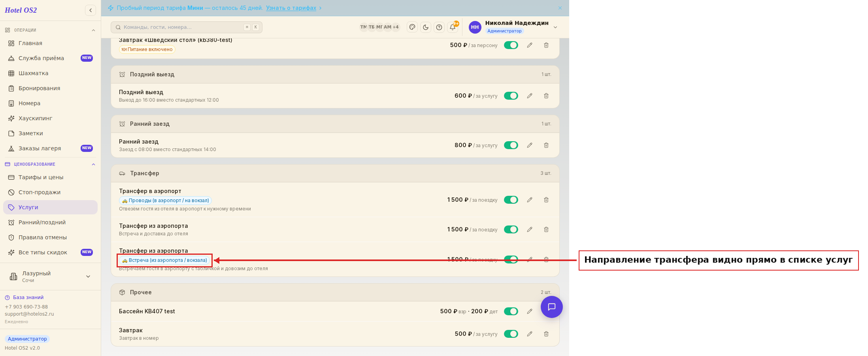Open Ранний/поздний in sidebar

pos(50,222)
